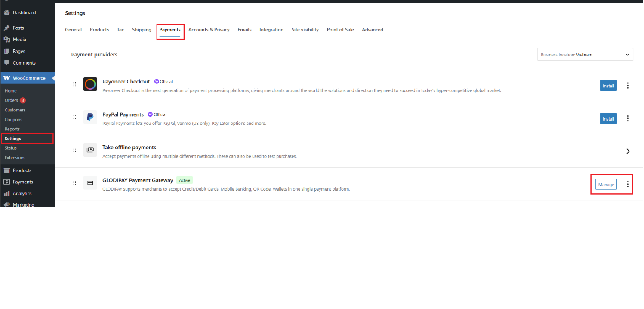Click the Comments bubble icon
The width and height of the screenshot is (644, 309).
pos(7,63)
